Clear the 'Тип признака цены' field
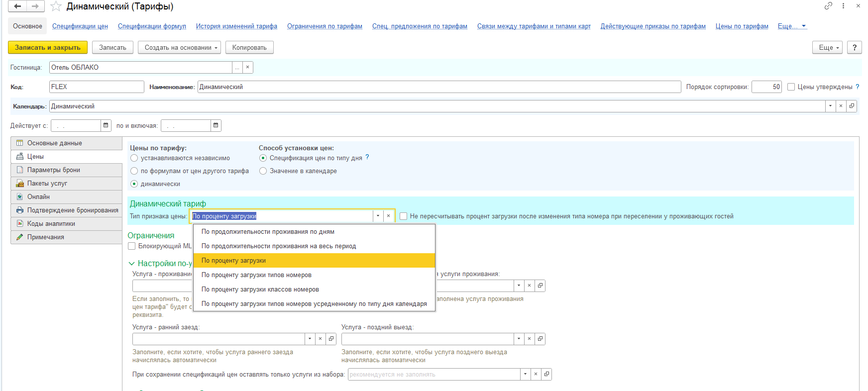The image size is (868, 391). click(388, 216)
